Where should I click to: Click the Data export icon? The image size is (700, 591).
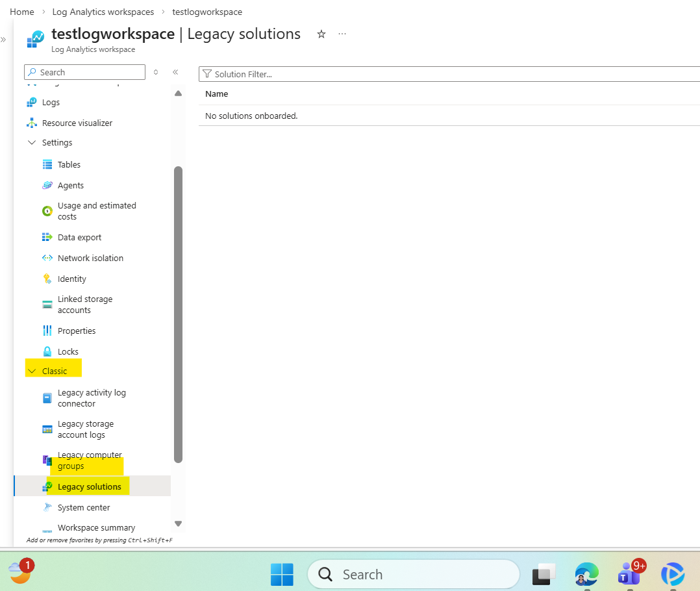(x=47, y=237)
